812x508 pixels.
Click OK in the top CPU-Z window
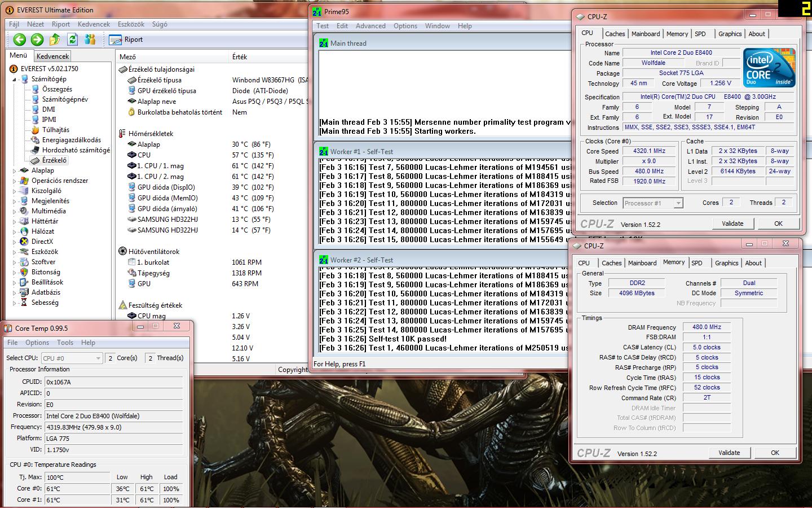point(778,224)
